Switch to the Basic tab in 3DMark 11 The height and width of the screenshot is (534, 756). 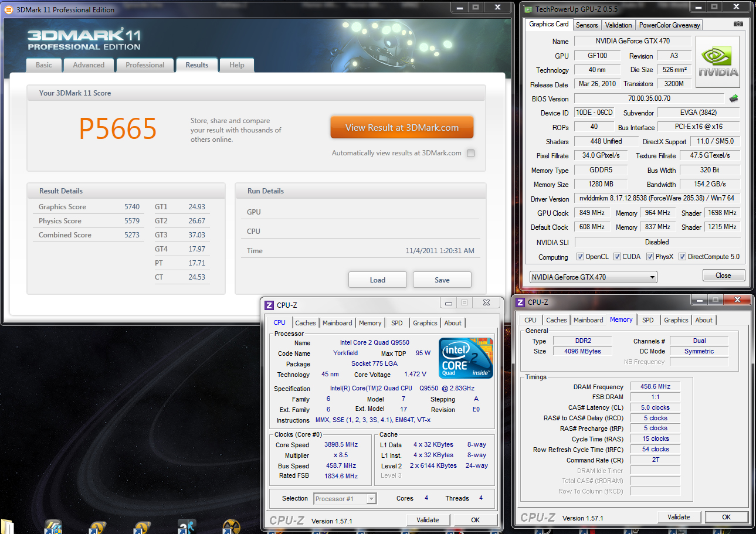[x=44, y=65]
